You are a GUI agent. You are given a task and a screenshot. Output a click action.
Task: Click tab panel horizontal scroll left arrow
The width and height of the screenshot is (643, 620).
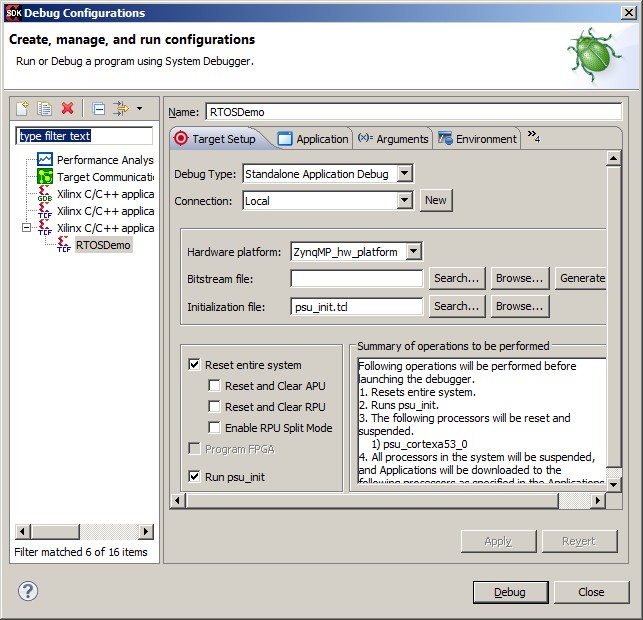click(x=177, y=500)
